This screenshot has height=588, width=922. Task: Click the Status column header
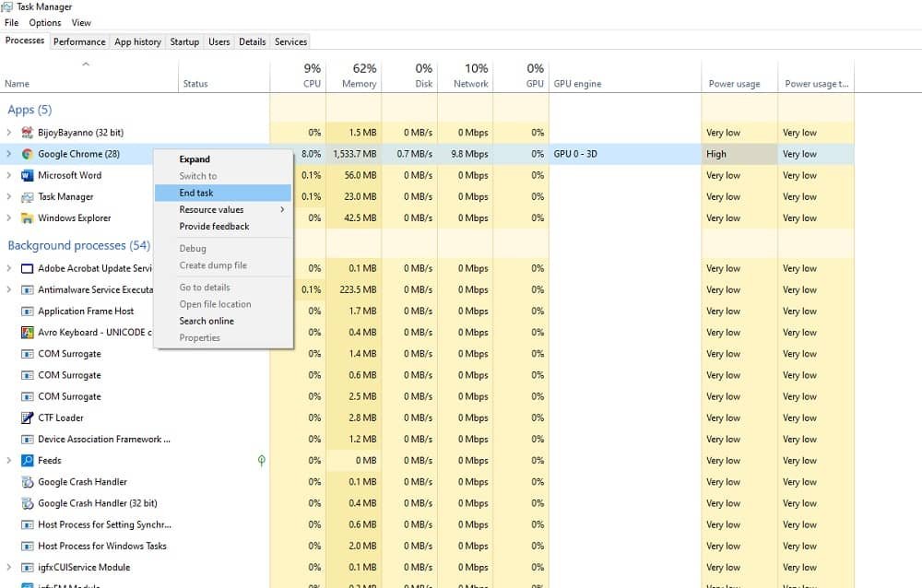(224, 76)
